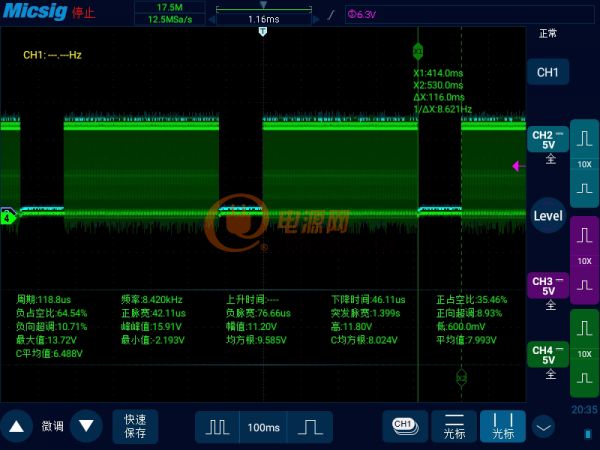Select the 9.585V RMS measurement
This screenshot has height=450, width=600.
tap(256, 340)
